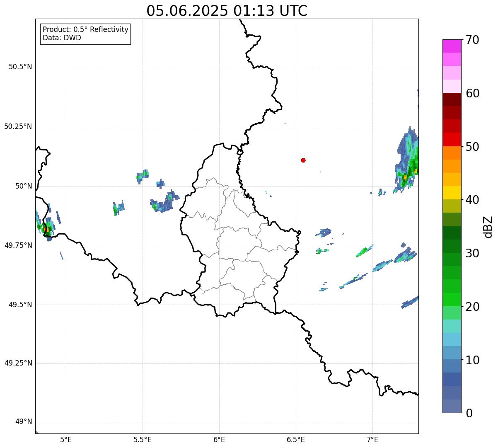Click the "dBZ" colorbar label

(488, 226)
